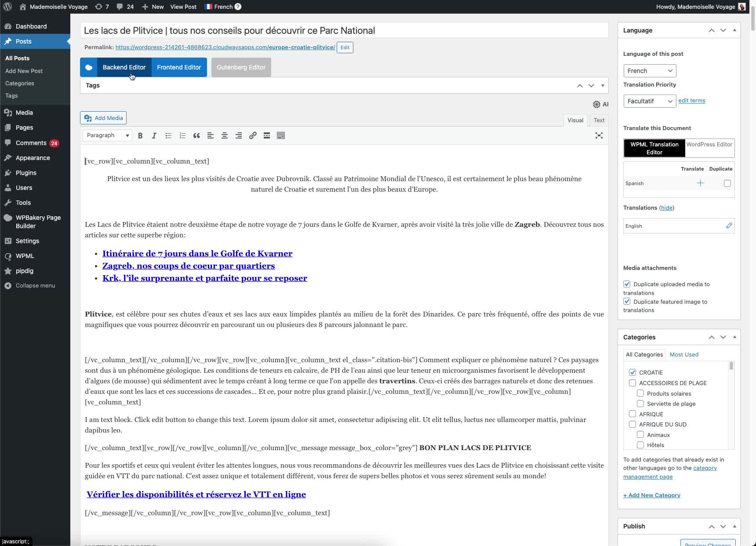Open the WPML help question mark icon

pos(238,7)
